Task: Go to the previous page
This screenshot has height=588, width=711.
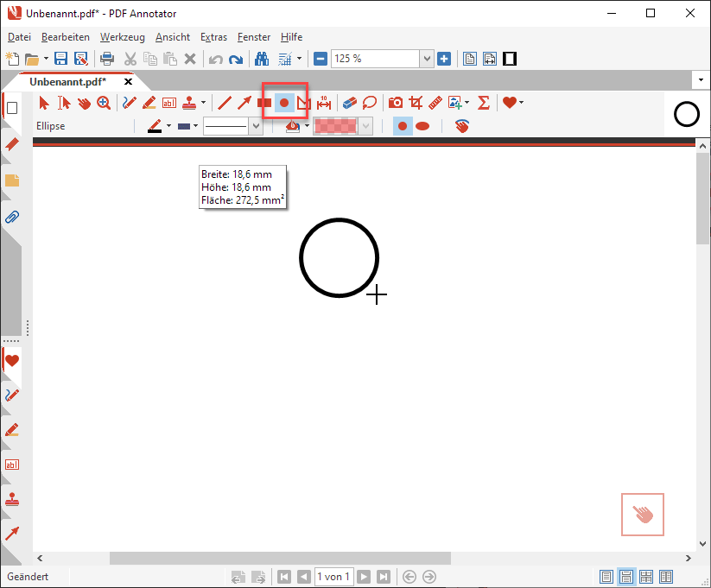Action: [304, 577]
